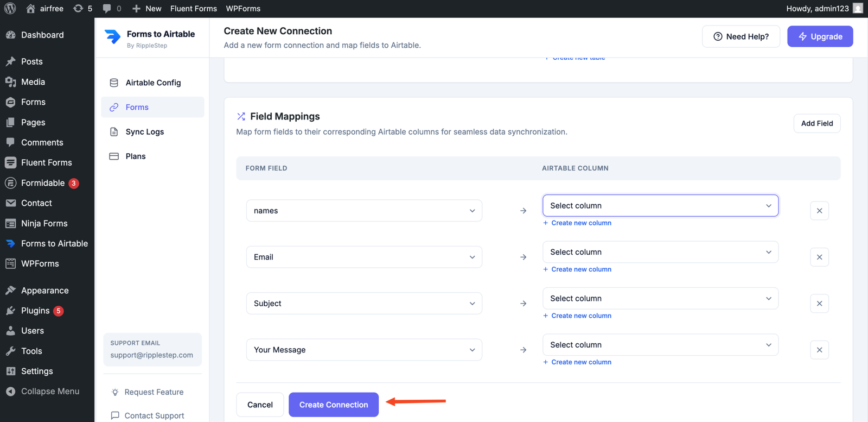This screenshot has height=422, width=868.
Task: Click the Create New Connection heading
Action: tap(278, 31)
